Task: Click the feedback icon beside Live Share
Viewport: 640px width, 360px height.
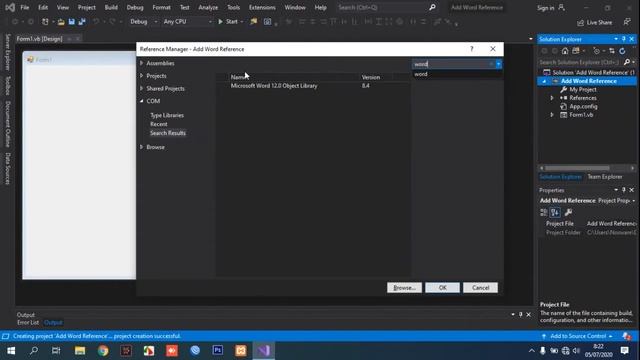Action: pyautogui.click(x=627, y=22)
